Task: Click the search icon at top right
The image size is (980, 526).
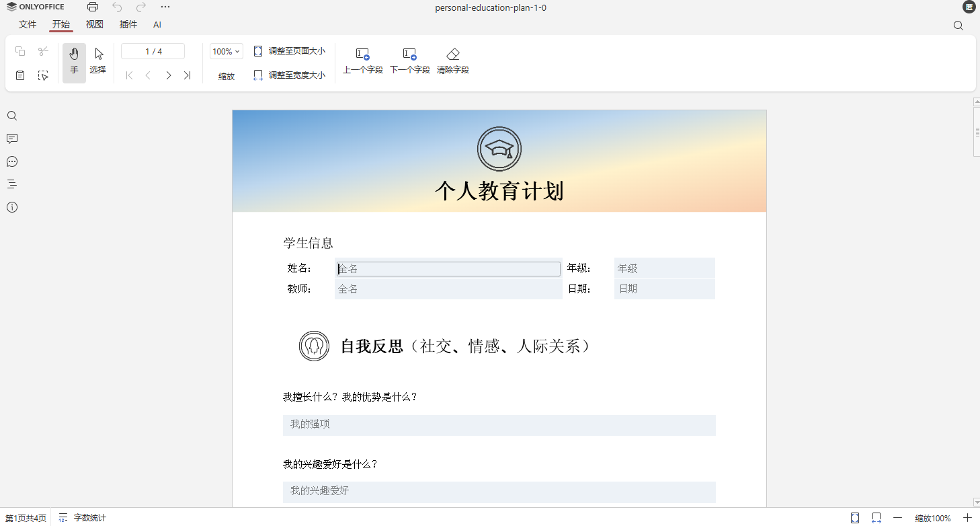Action: (x=958, y=26)
